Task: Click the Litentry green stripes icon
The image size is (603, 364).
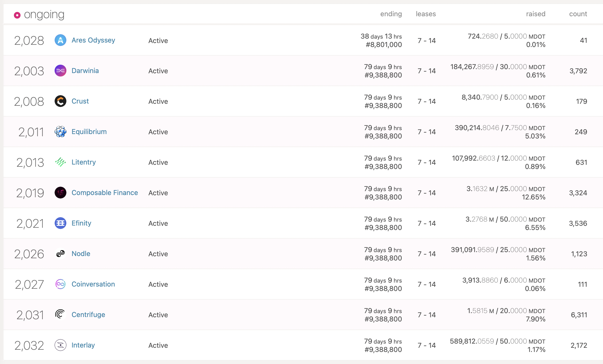Action: pyautogui.click(x=60, y=162)
